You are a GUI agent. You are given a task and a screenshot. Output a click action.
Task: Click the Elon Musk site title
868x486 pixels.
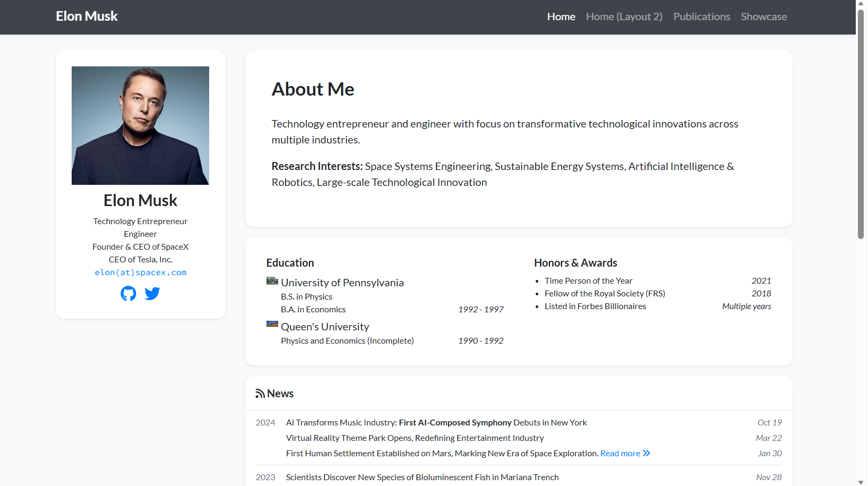click(x=87, y=16)
